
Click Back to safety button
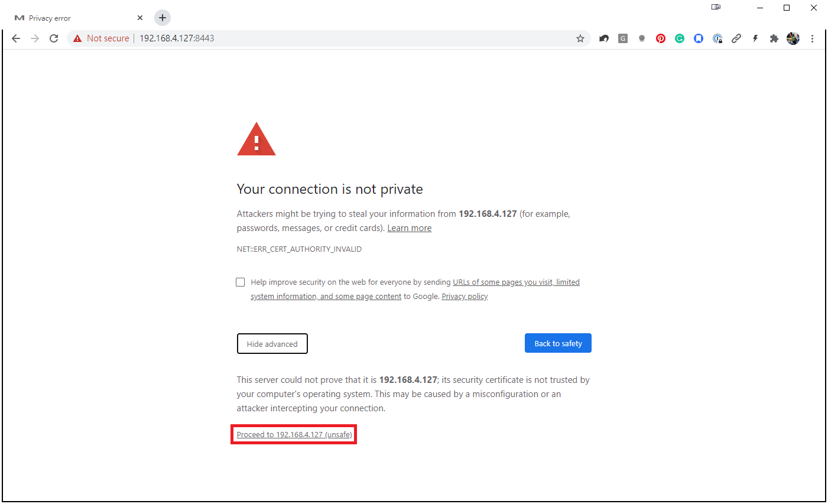click(558, 343)
